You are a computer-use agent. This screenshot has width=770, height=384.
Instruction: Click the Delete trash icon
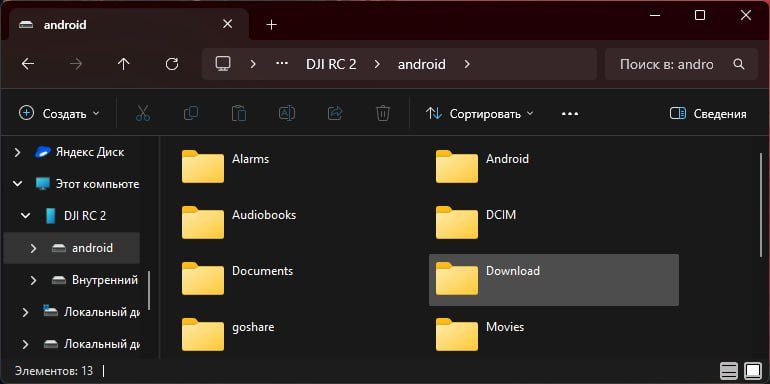(383, 113)
